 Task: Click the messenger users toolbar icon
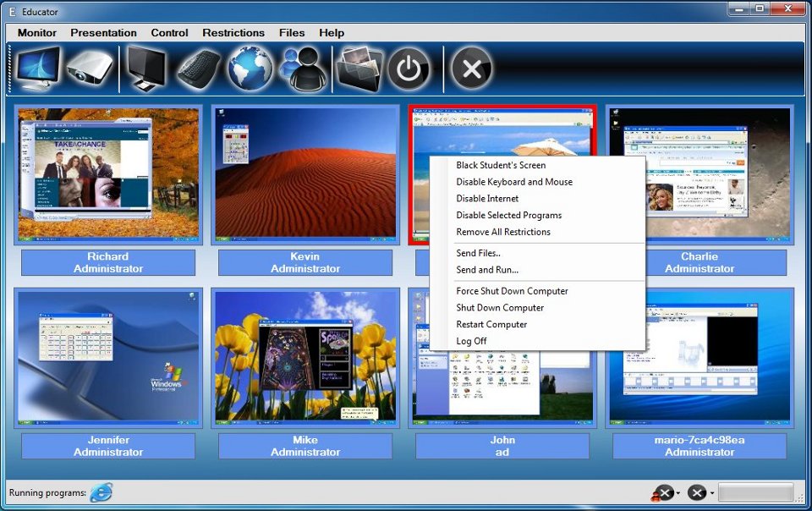pos(302,69)
